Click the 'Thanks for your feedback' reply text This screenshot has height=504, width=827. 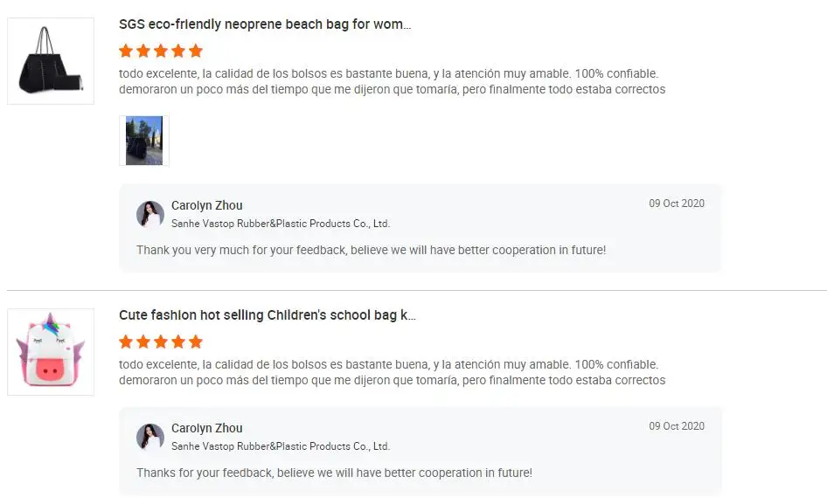click(334, 473)
